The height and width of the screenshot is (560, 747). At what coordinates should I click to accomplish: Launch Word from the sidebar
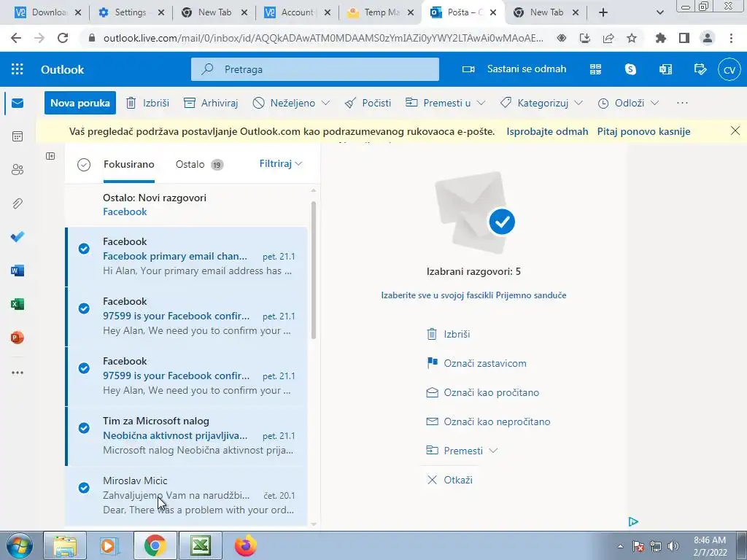coord(18,271)
